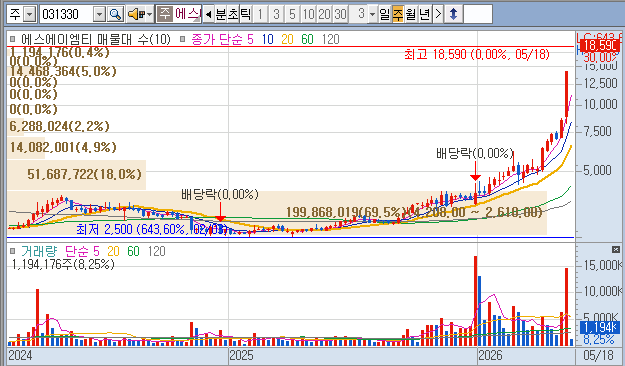Toggle the 거래량 volume indicator square
This screenshot has width=625, height=366.
(x=12, y=251)
